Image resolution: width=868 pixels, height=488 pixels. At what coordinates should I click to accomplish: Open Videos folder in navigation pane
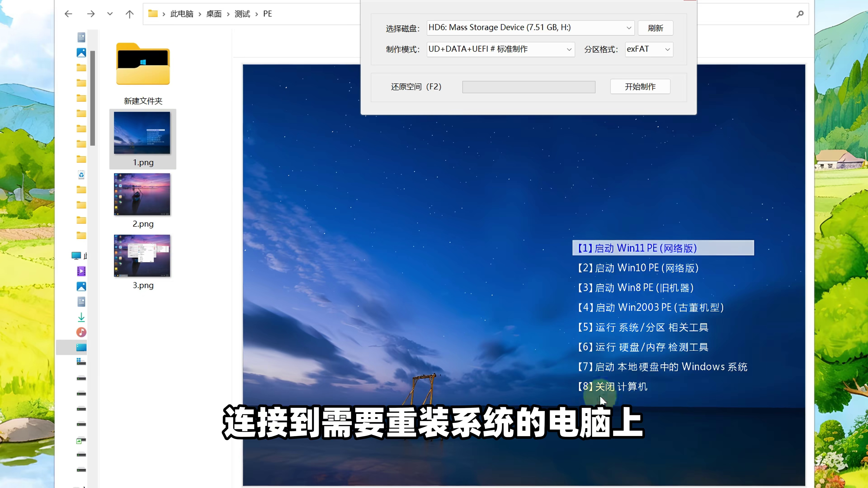pos(81,271)
